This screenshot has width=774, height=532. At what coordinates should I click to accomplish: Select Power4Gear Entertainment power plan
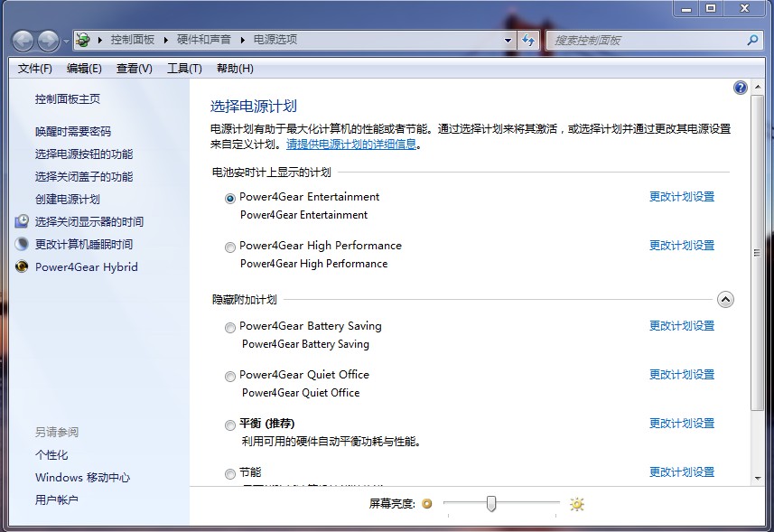pos(229,199)
